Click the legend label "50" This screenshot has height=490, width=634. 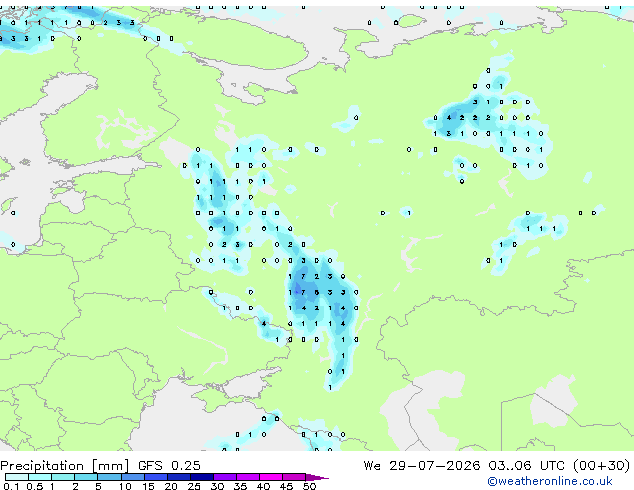click(x=309, y=486)
